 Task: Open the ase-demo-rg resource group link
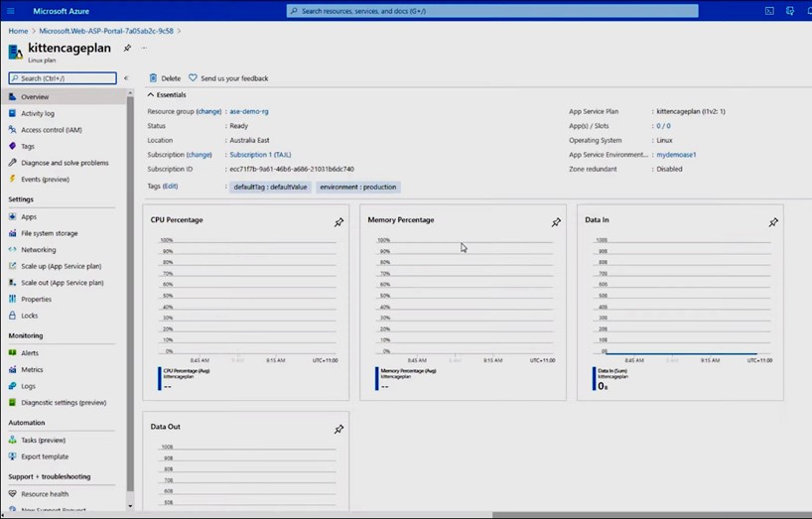pyautogui.click(x=249, y=111)
